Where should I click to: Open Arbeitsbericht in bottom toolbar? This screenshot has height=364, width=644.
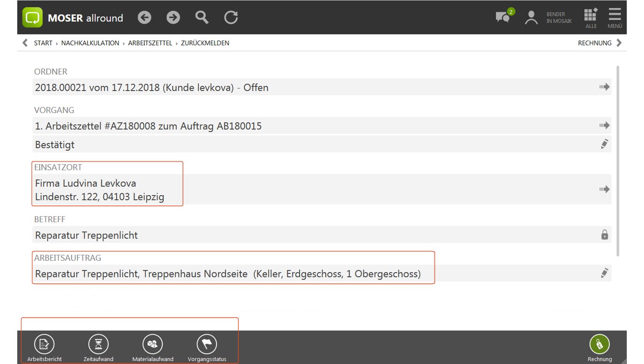point(44,345)
